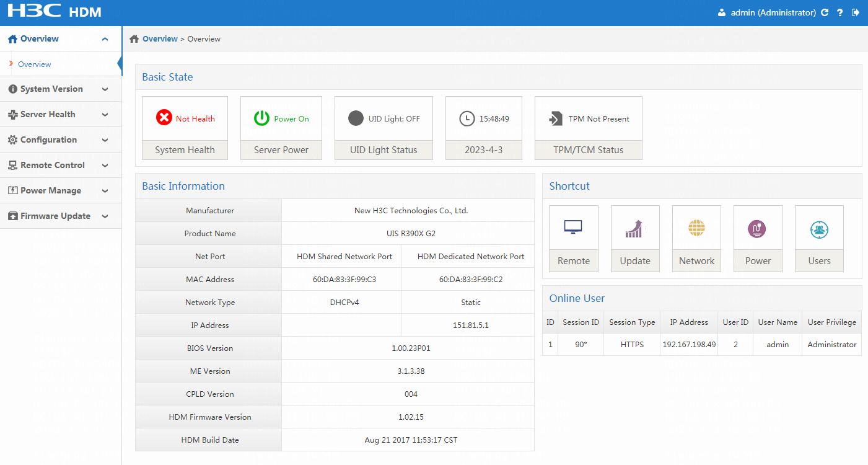Click the Network shortcut label button
Viewport: 868px width, 465px height.
tap(696, 261)
